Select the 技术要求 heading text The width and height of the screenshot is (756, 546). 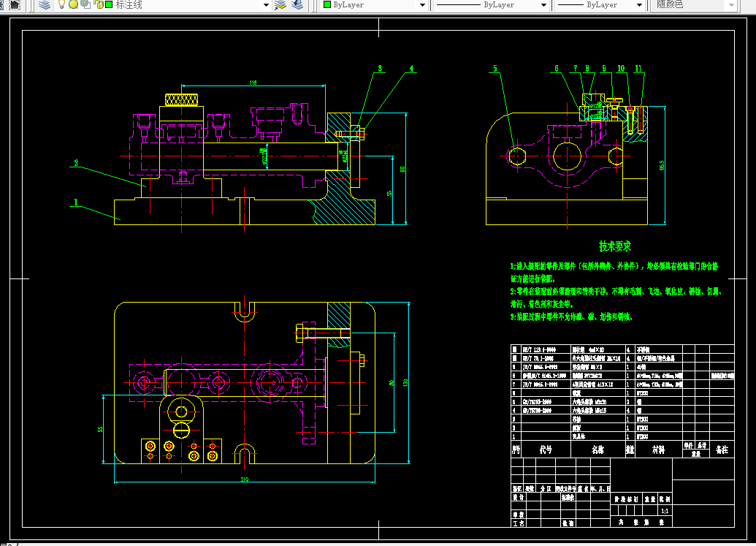(x=615, y=246)
